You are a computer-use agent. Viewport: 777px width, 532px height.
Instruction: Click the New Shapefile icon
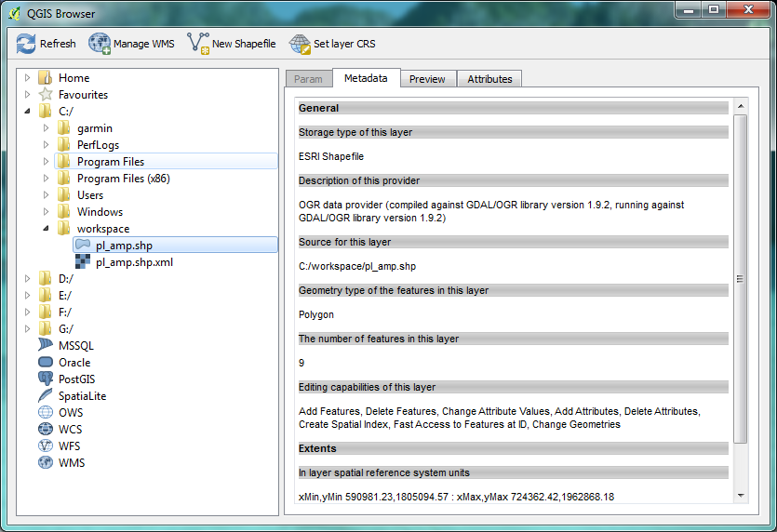point(198,44)
